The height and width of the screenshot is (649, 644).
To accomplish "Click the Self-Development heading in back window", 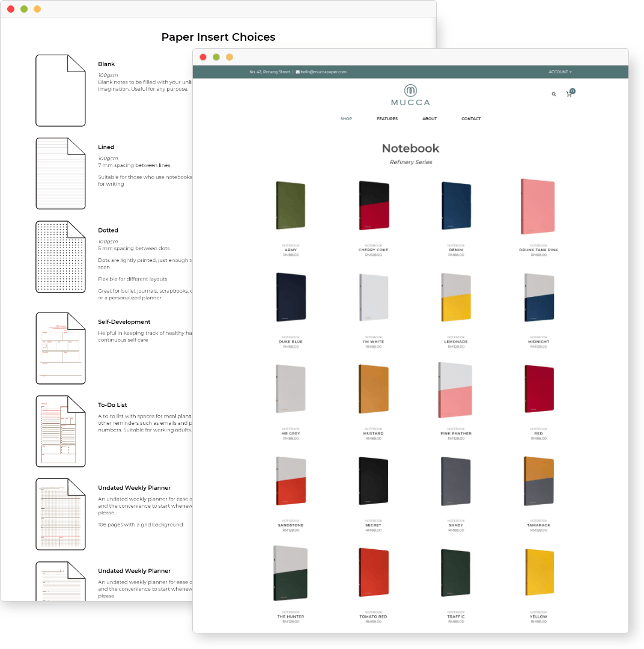I will [124, 322].
